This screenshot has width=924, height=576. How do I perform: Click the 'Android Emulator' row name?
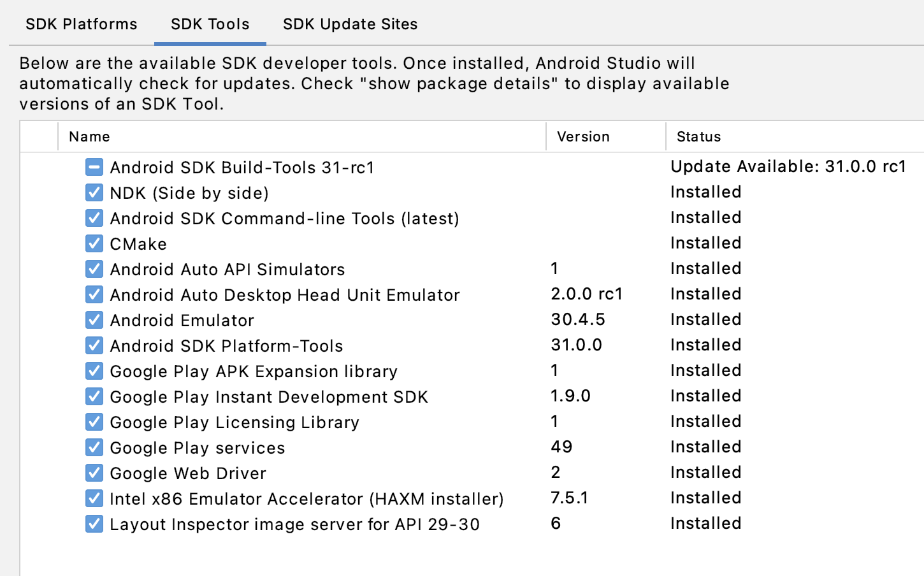[x=182, y=320]
